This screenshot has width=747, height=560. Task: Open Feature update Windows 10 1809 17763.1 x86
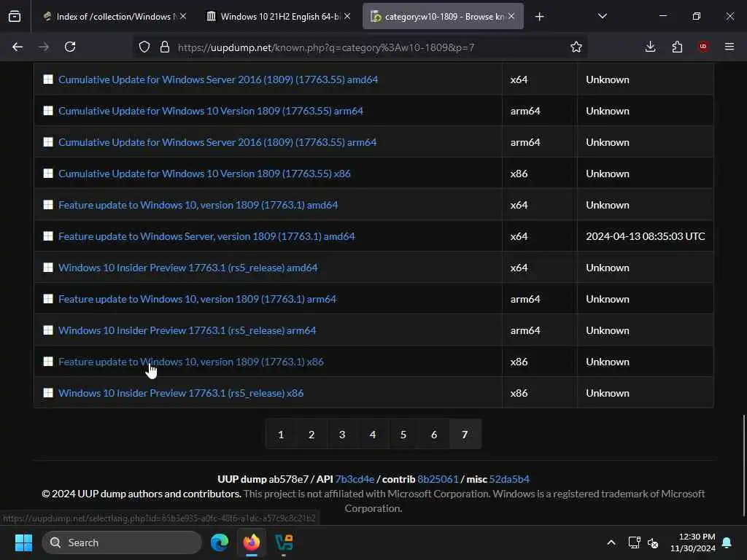click(x=191, y=362)
